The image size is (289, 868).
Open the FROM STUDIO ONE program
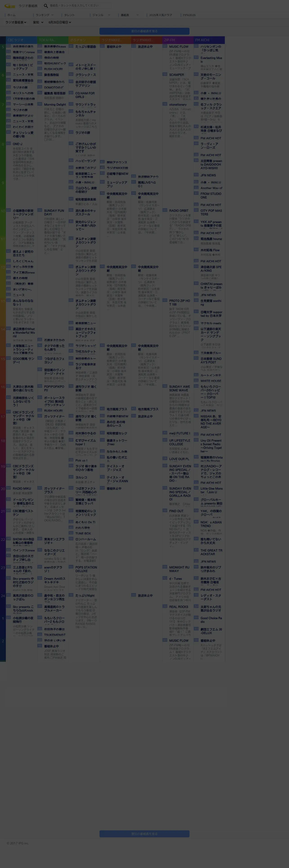pyautogui.click(x=211, y=195)
